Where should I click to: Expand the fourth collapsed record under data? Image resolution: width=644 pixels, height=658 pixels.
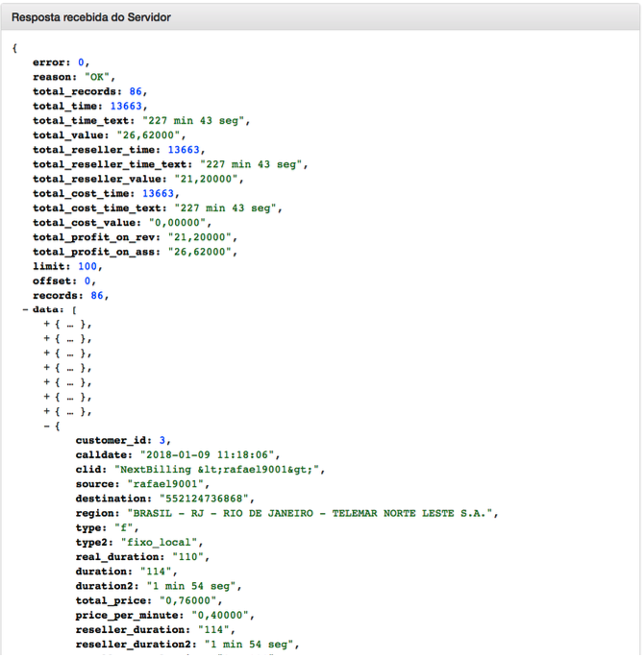(46, 368)
